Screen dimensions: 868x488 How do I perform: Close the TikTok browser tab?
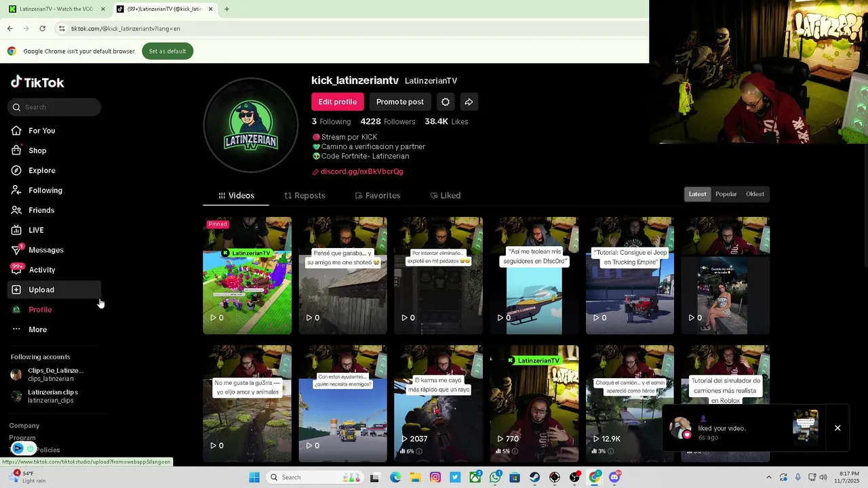210,9
